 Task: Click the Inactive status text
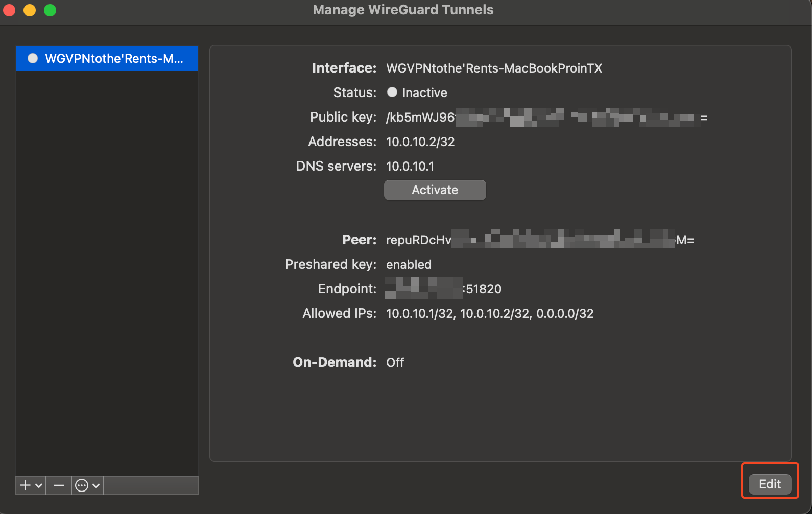pos(424,92)
